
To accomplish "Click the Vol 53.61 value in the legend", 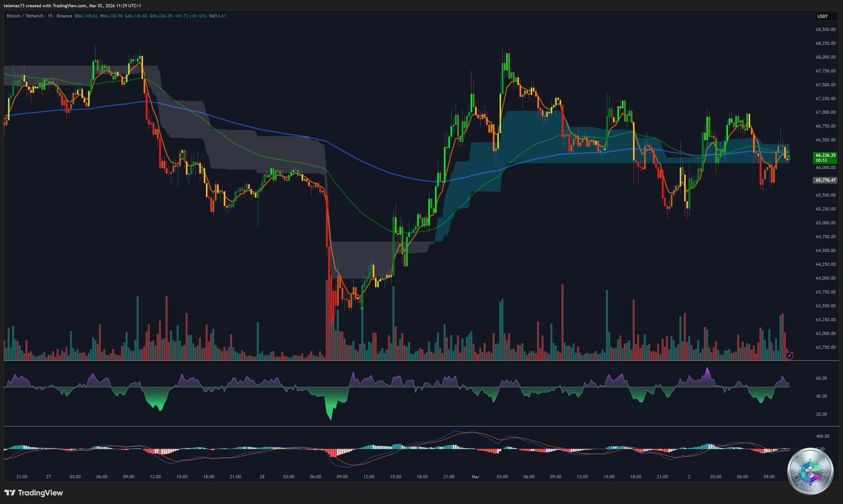I will tap(219, 16).
